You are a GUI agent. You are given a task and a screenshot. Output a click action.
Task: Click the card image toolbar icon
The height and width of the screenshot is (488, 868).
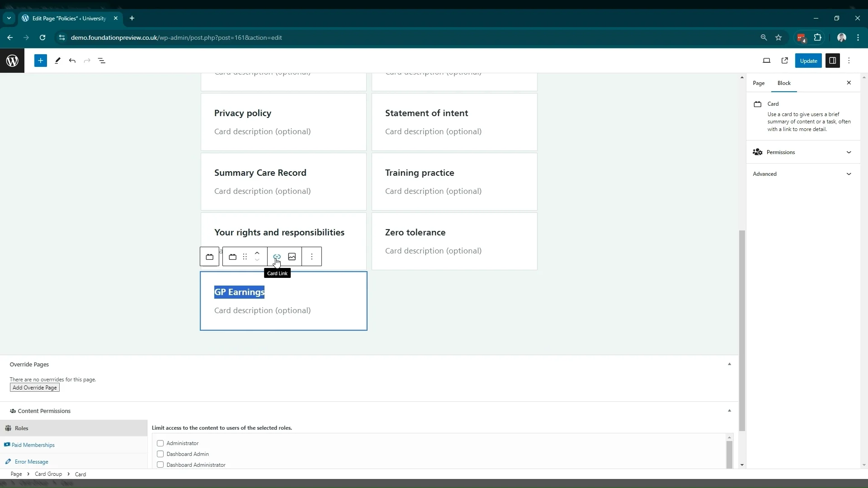[x=292, y=257]
